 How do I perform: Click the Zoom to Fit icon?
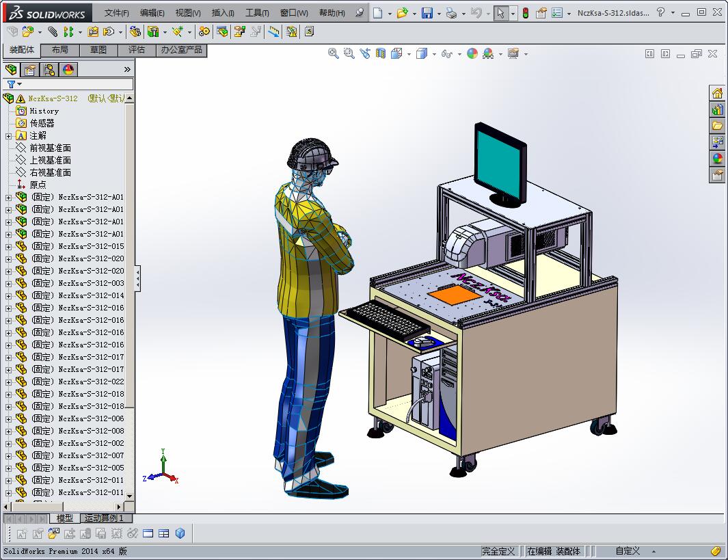coord(333,54)
